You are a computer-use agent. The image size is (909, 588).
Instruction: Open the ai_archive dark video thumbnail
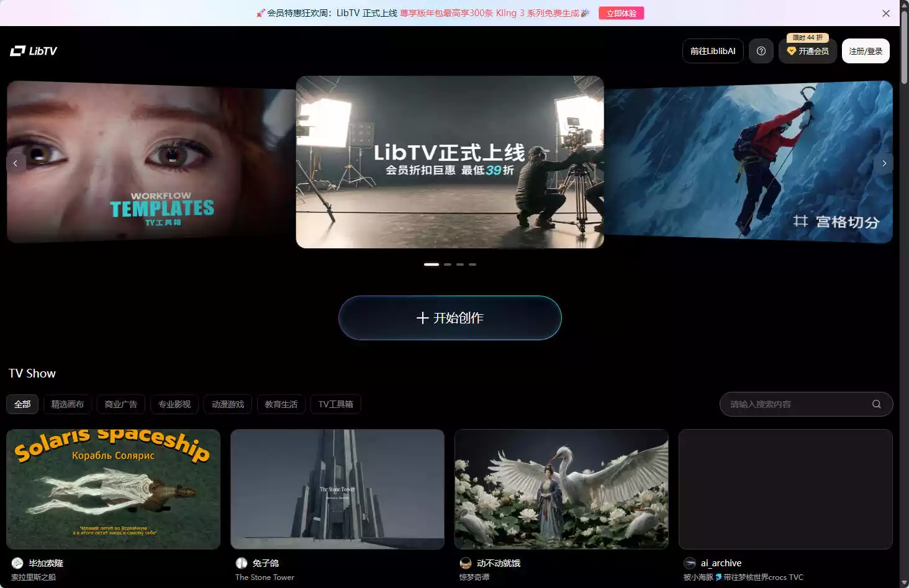786,489
